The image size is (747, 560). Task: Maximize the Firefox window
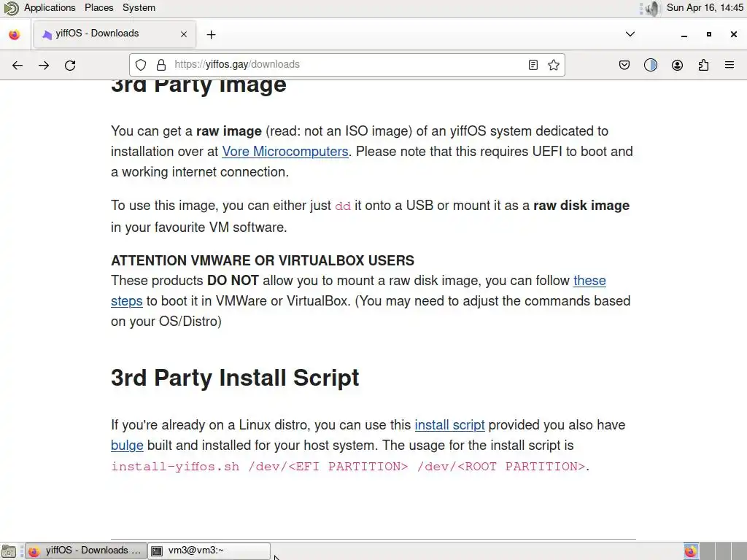coord(709,34)
